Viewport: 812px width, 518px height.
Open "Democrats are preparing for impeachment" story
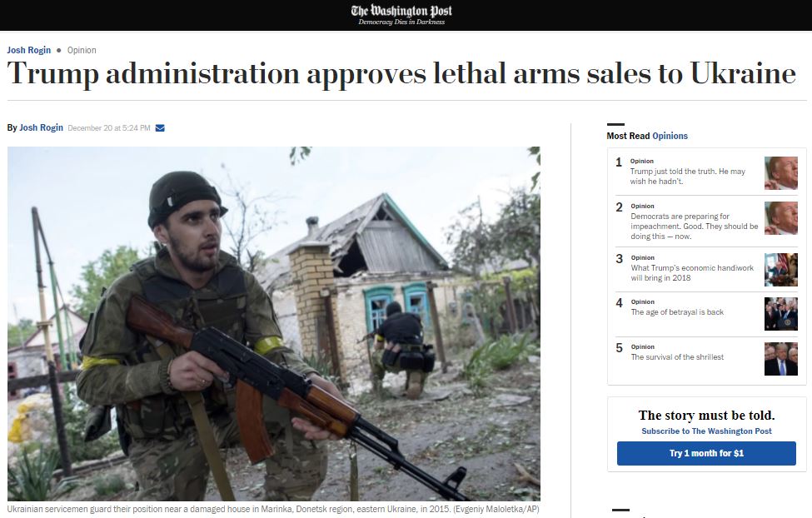click(x=694, y=226)
